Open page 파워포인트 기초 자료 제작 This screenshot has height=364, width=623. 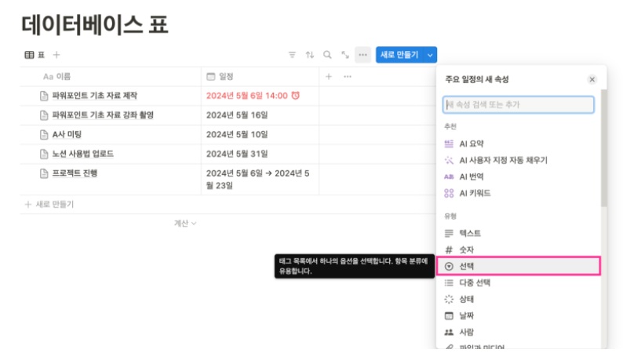[x=95, y=96]
